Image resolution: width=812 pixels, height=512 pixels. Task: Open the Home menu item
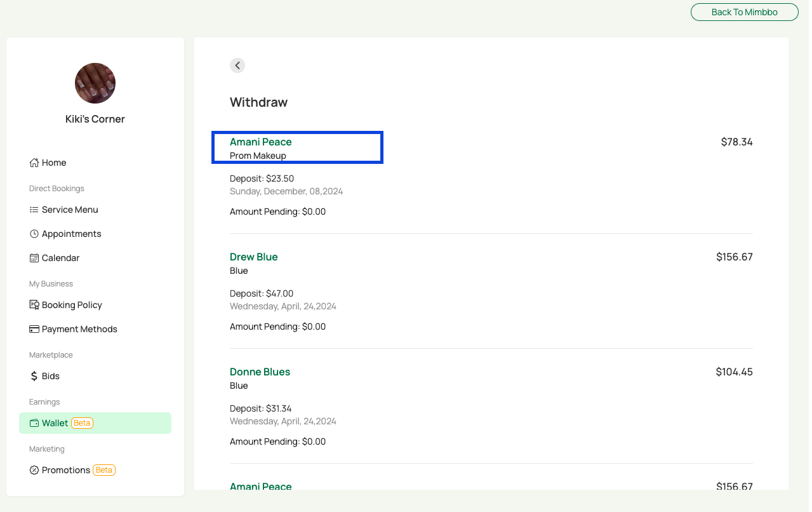95,163
